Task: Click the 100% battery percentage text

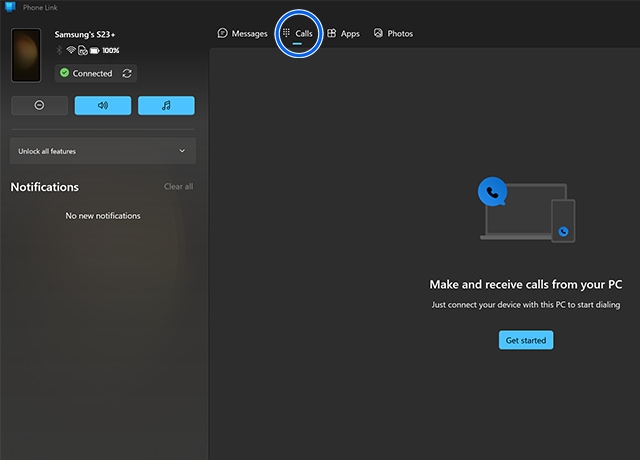Action: [111, 51]
